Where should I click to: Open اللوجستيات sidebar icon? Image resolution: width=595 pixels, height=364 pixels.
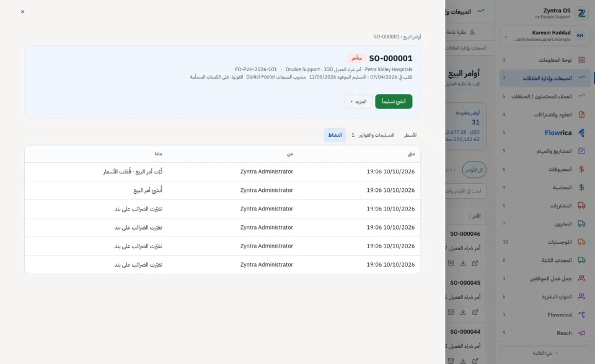point(581,242)
